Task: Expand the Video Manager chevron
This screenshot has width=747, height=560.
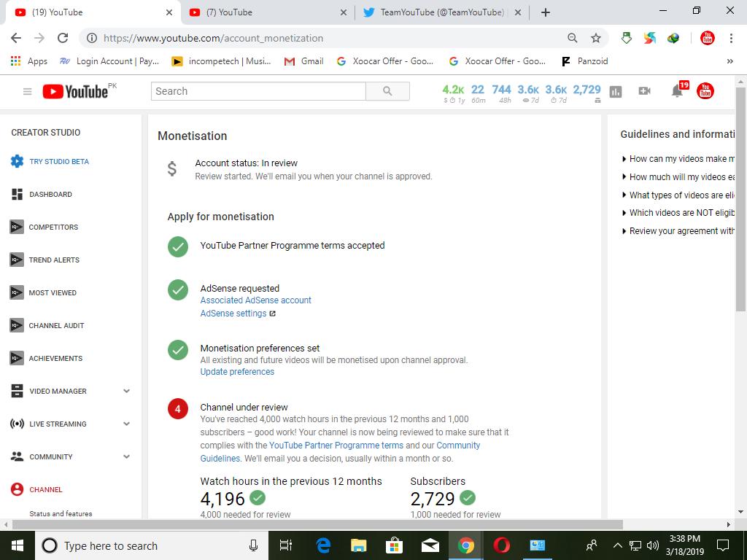Action: [x=127, y=391]
